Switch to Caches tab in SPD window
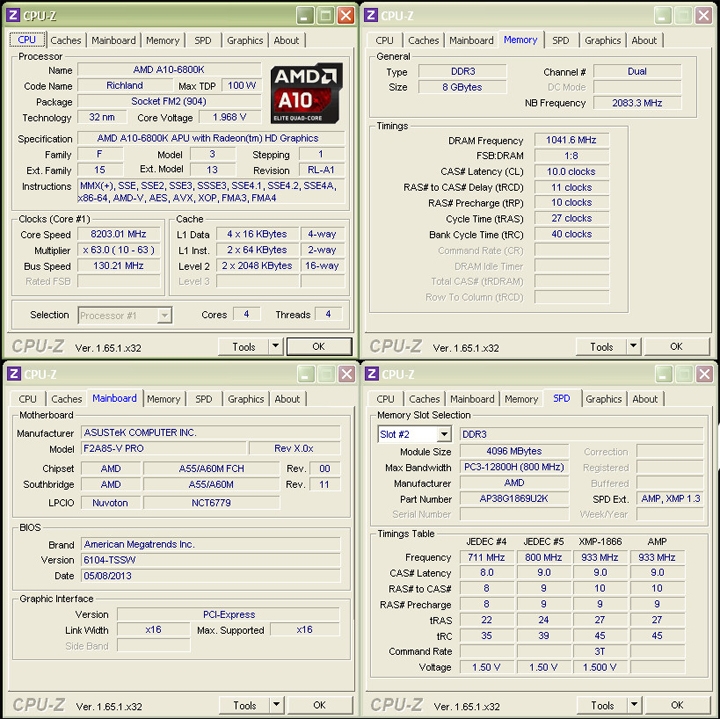Image resolution: width=720 pixels, height=719 pixels. click(x=424, y=399)
